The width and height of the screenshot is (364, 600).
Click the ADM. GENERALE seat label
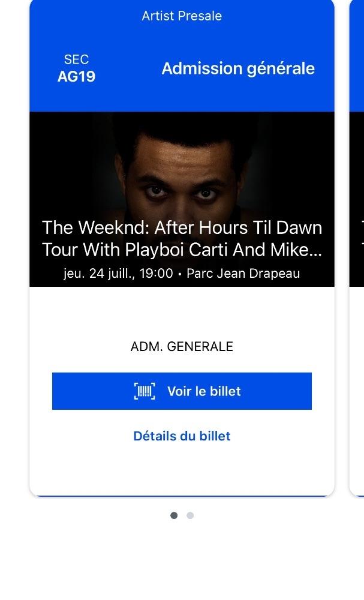pyautogui.click(x=182, y=347)
